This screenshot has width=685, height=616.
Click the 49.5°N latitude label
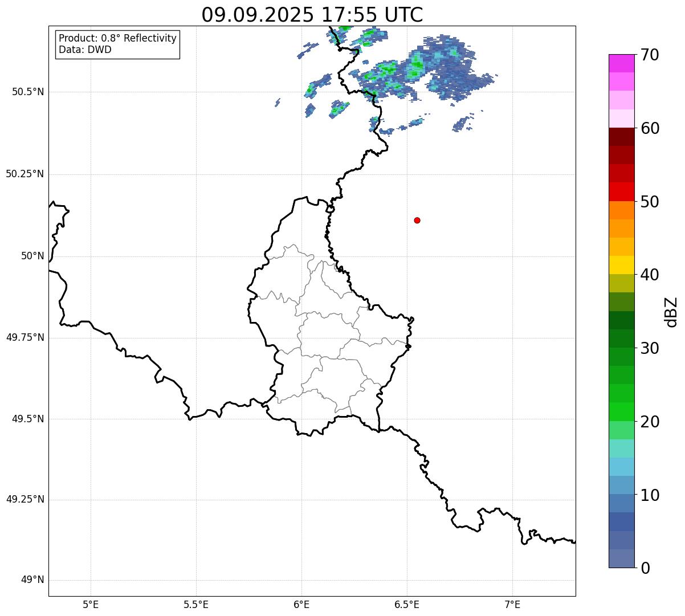(x=28, y=419)
